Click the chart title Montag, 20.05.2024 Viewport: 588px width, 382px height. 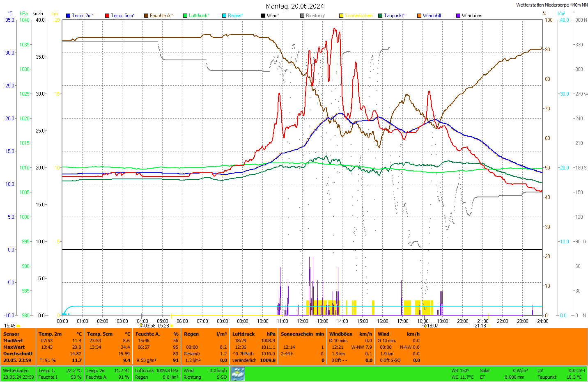point(294,6)
